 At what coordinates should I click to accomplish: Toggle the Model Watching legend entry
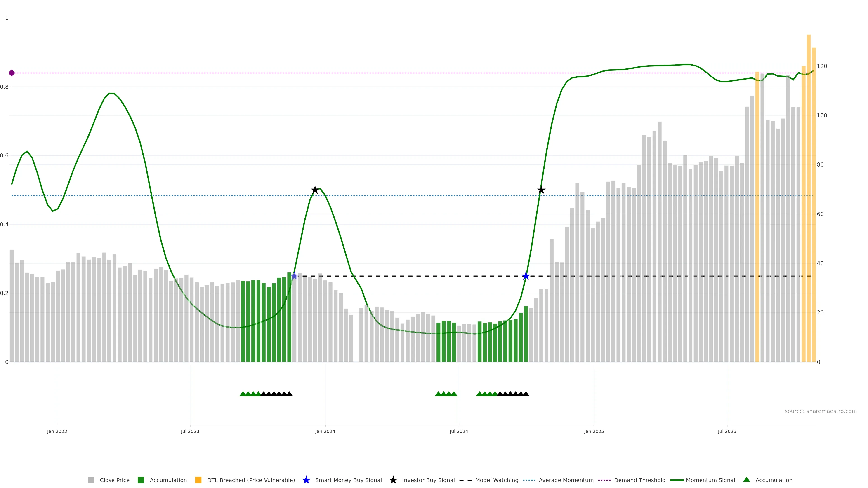click(x=496, y=480)
